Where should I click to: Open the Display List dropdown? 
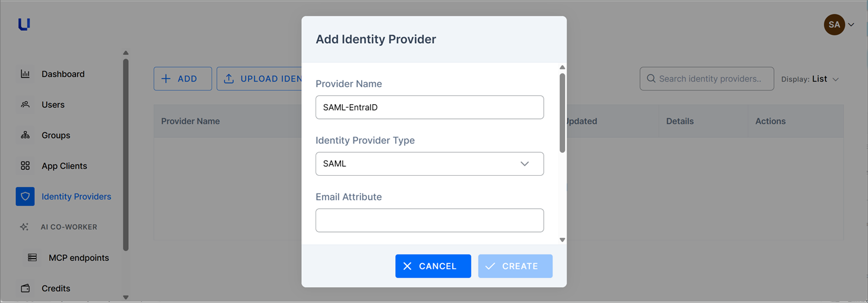pyautogui.click(x=810, y=79)
